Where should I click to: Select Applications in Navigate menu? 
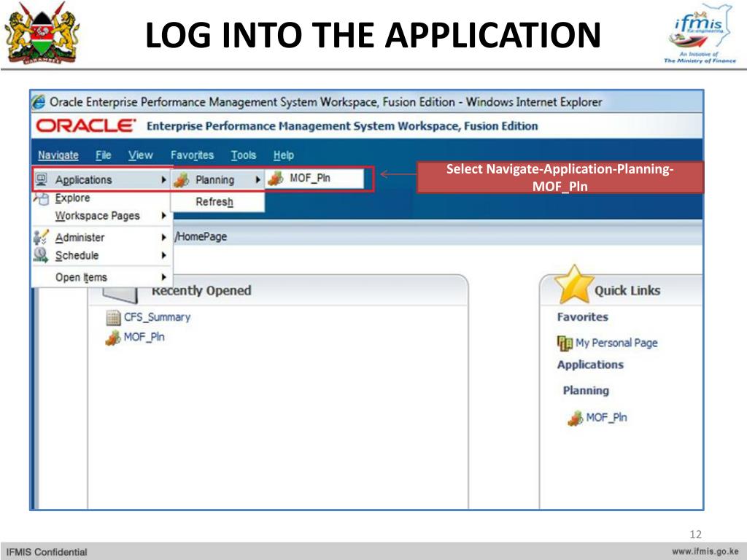point(101,179)
